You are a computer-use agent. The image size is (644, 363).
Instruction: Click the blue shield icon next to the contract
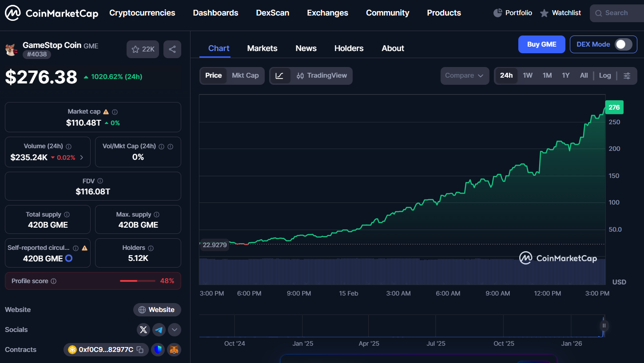158,350
